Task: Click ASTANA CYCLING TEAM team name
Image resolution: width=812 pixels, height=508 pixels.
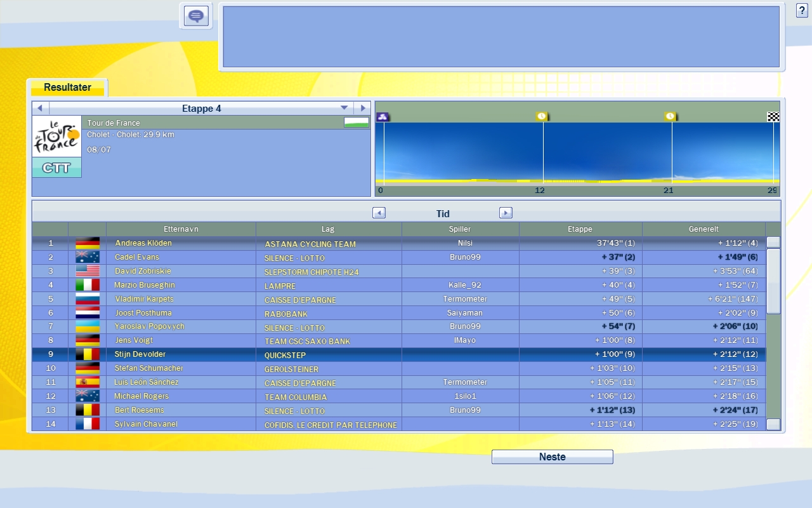Action: click(310, 244)
